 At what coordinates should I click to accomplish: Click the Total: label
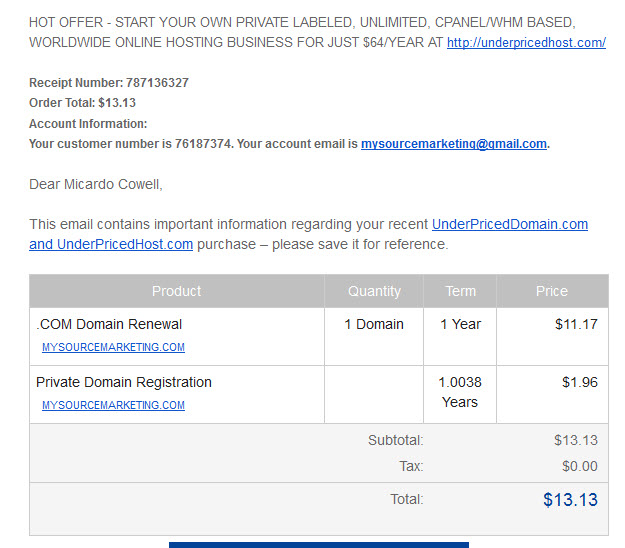coord(407,499)
